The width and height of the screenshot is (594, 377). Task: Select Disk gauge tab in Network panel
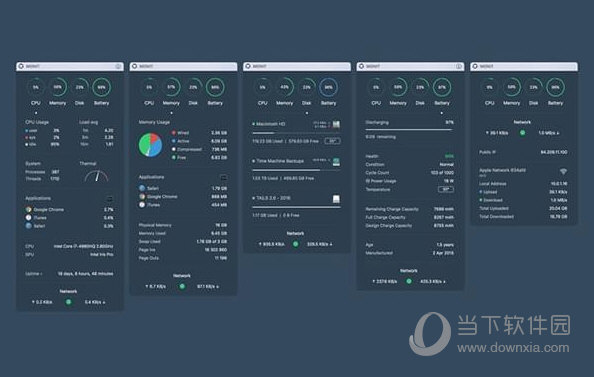(x=533, y=91)
